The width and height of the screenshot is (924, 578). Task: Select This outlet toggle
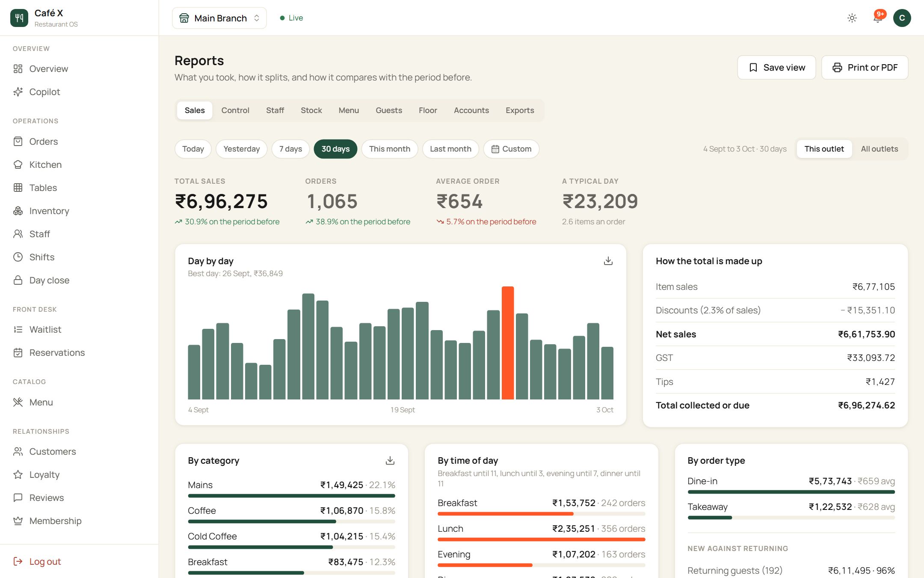coord(824,149)
